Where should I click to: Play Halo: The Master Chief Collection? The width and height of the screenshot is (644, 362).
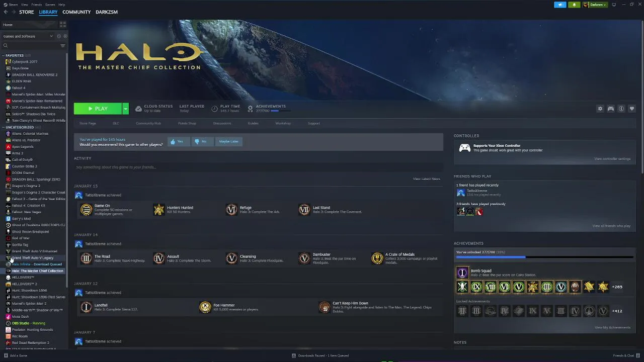click(x=98, y=109)
